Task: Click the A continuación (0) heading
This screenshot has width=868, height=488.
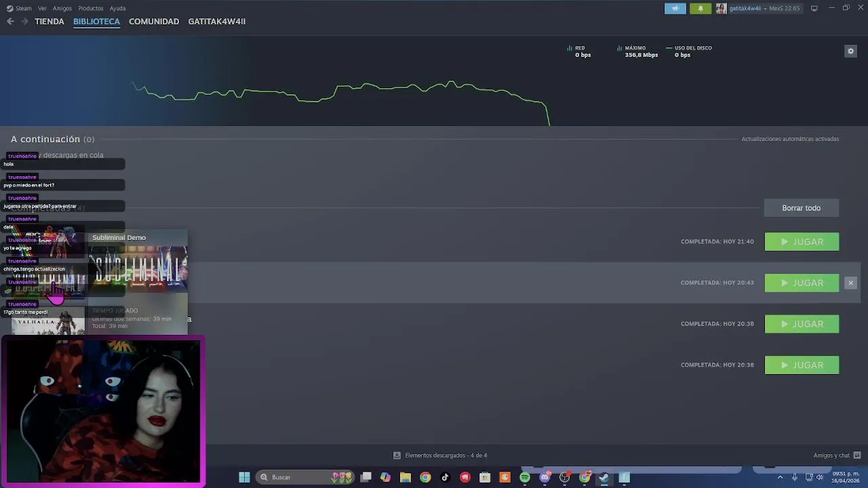Action: 52,139
